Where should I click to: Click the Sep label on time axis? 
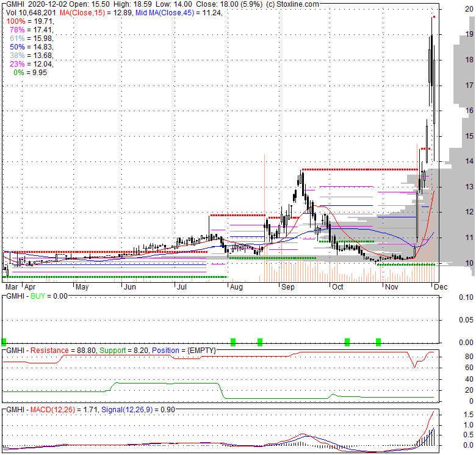coord(288,287)
